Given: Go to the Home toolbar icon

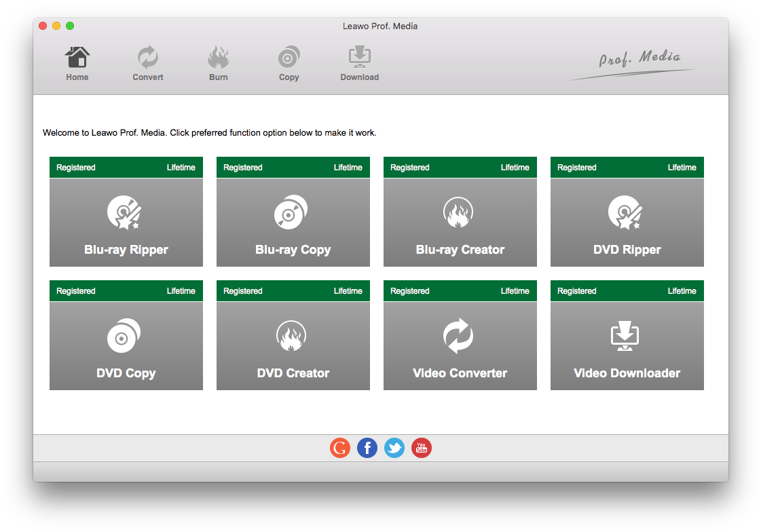Looking at the screenshot, I should point(77,58).
